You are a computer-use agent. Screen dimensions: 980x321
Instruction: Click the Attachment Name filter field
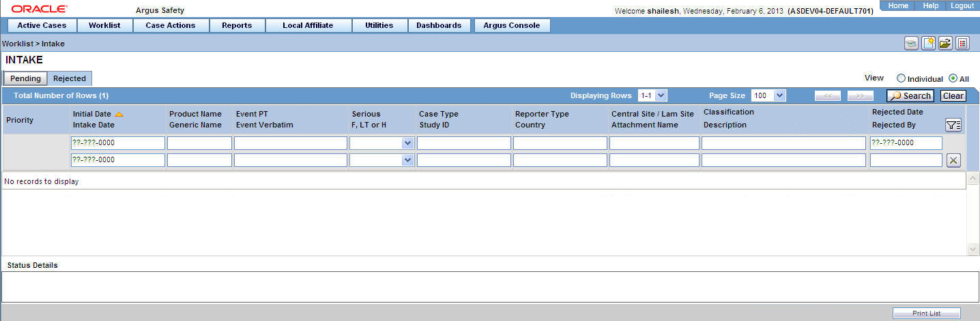pos(654,160)
